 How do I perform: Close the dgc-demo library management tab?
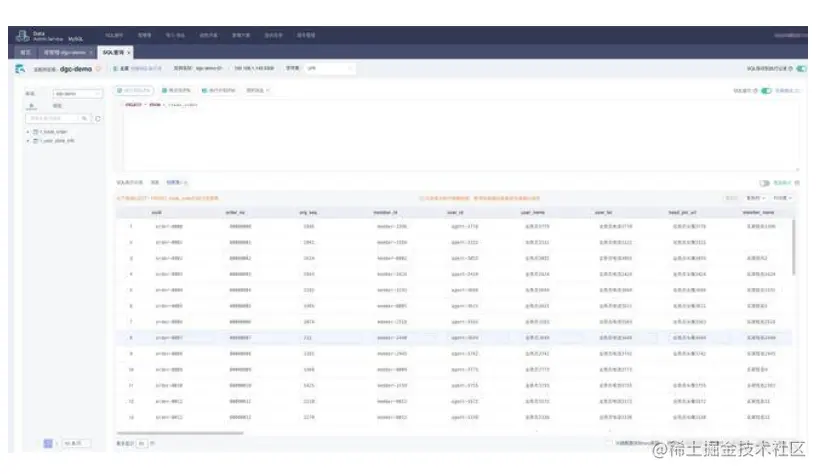(x=91, y=53)
